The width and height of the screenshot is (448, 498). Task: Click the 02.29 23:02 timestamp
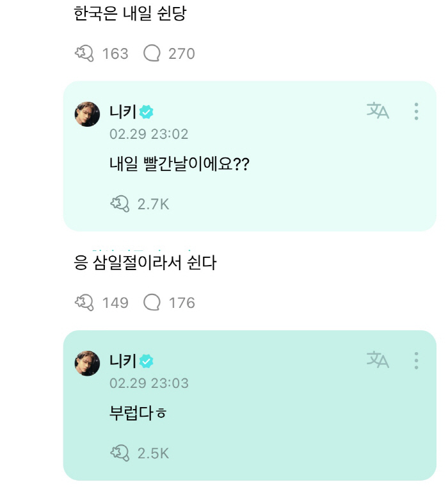(148, 134)
